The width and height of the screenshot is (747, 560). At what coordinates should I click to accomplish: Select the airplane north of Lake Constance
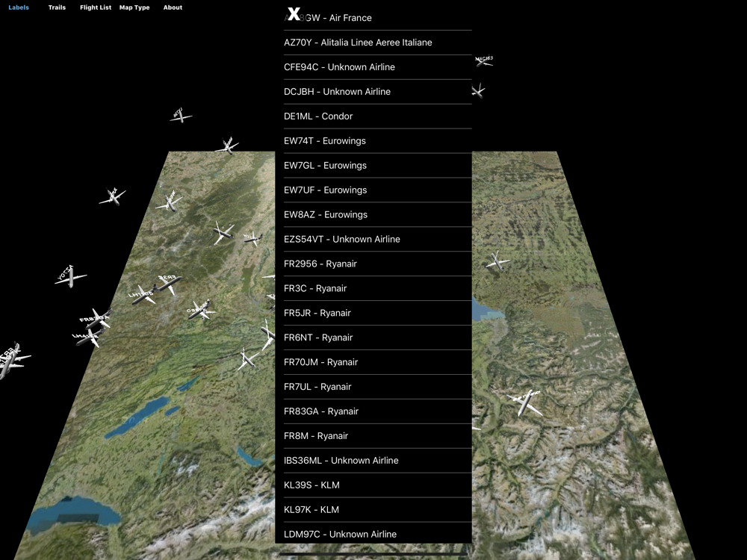497,261
